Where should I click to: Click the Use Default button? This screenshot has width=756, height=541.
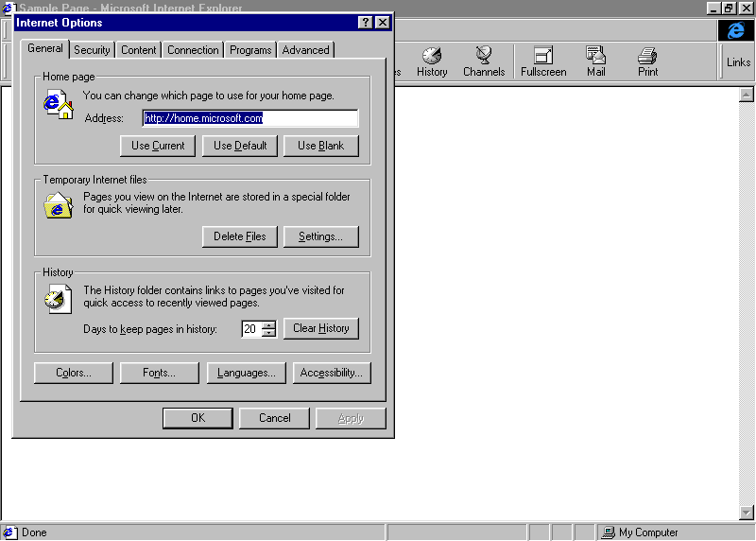pos(240,146)
